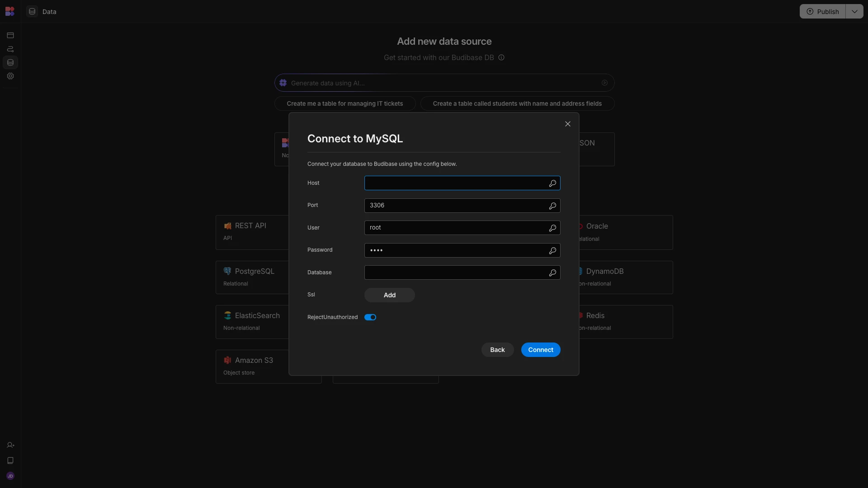Select the REST API data source card

(252, 232)
